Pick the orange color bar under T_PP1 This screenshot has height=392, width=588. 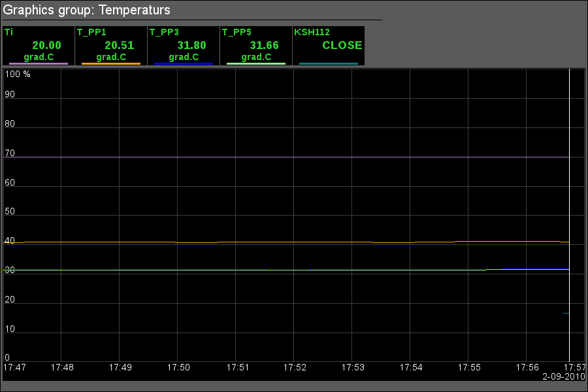pos(111,63)
